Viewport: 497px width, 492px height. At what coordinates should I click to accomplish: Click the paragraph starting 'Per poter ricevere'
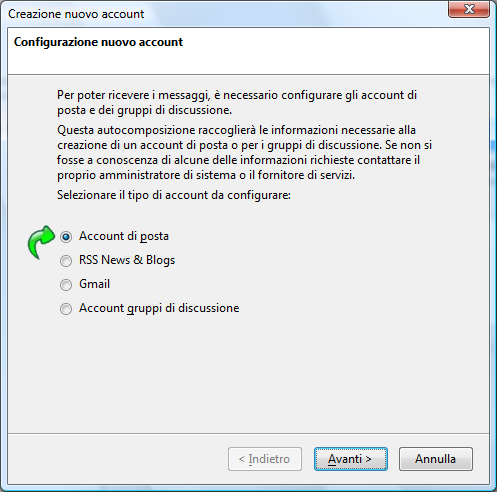tap(237, 102)
